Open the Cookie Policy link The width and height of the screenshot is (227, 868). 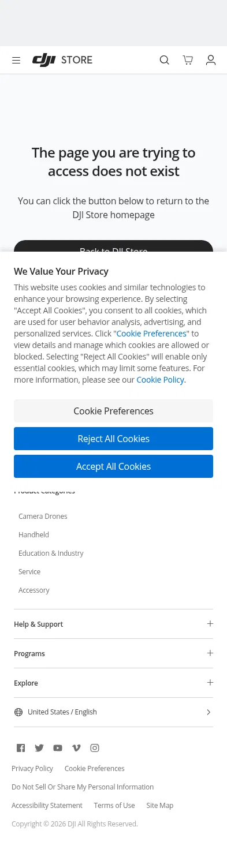160,380
